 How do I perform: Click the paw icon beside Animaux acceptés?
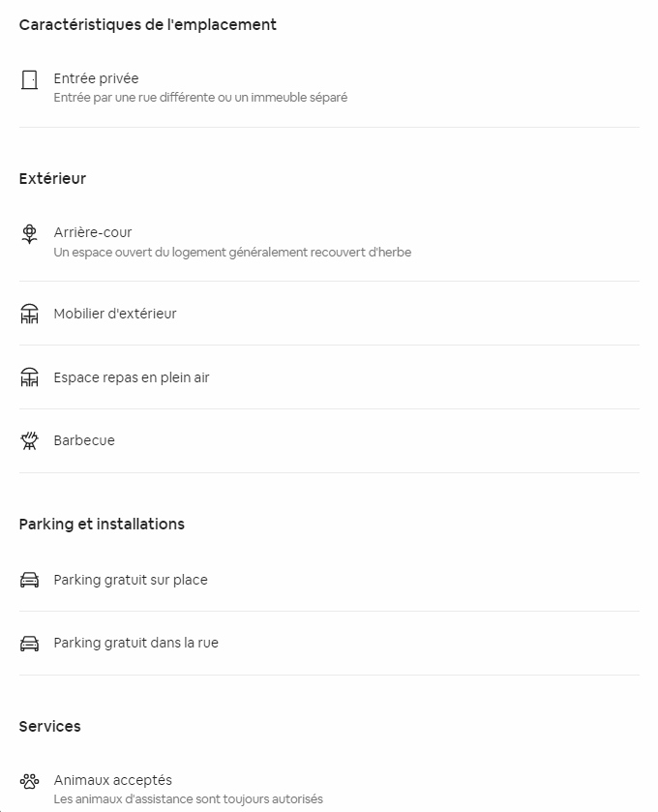pos(30,780)
